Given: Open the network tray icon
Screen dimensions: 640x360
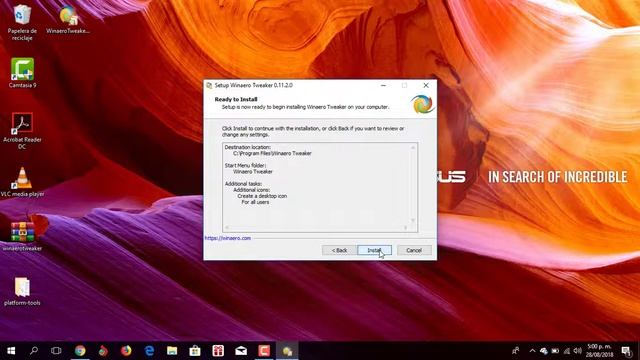Looking at the screenshot, I should tap(567, 351).
